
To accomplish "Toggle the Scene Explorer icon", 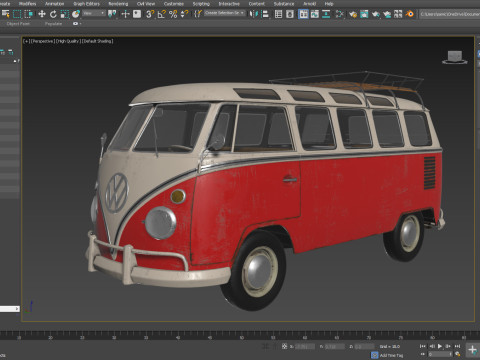I will (278, 14).
